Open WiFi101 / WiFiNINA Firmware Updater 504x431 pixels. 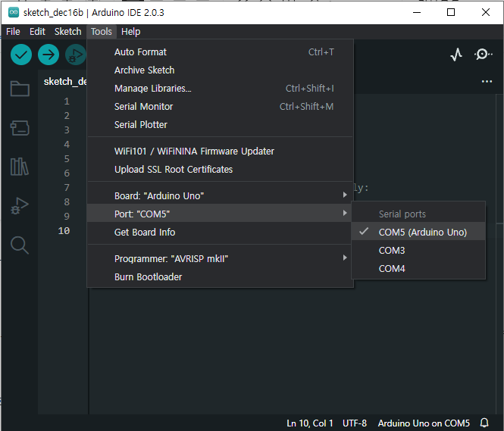click(x=221, y=151)
